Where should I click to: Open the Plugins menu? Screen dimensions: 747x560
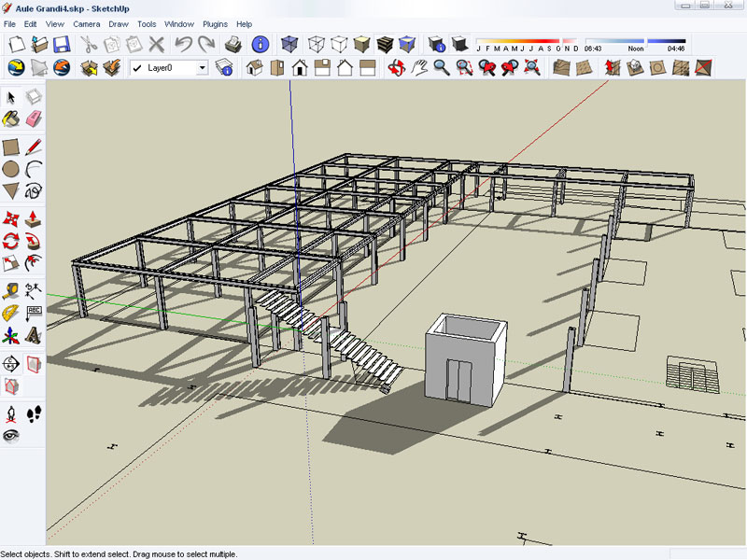tap(215, 23)
